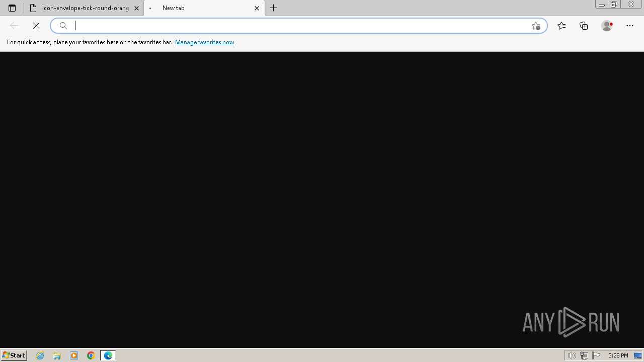Open the Windows Start menu
The width and height of the screenshot is (644, 362).
tap(14, 355)
